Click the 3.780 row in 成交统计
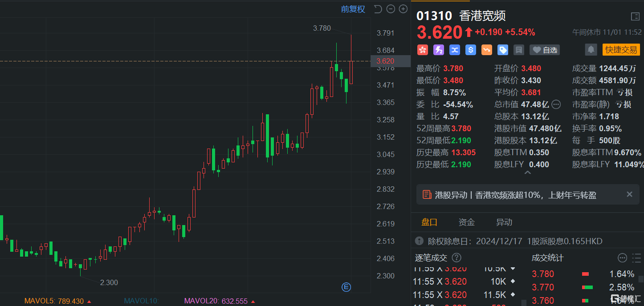The image size is (644, 306). point(583,274)
